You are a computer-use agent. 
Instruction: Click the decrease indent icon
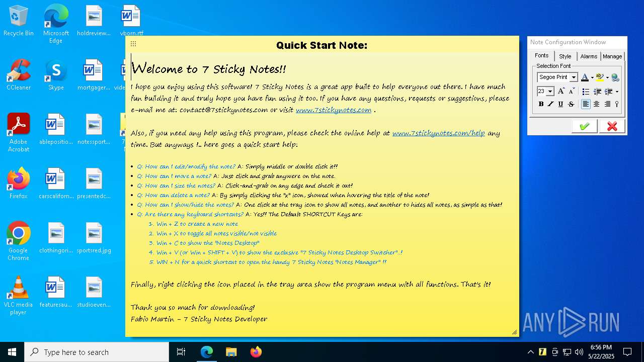coord(597,92)
